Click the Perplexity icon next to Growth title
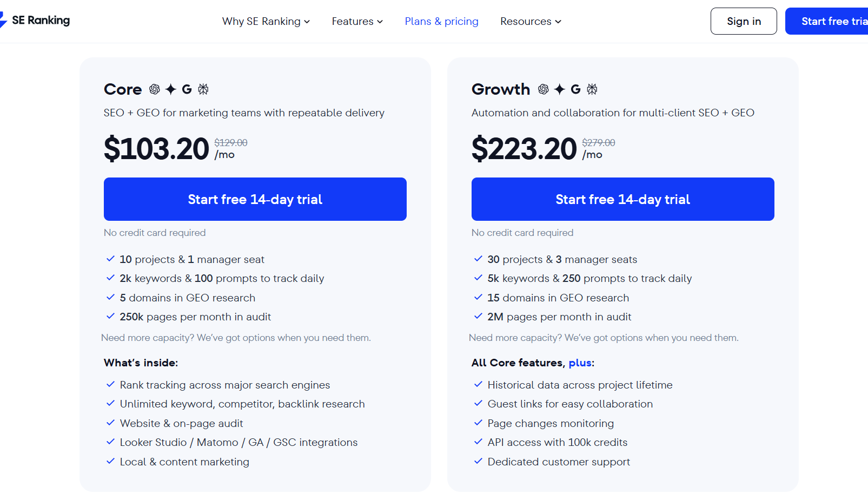The height and width of the screenshot is (493, 868). [592, 89]
